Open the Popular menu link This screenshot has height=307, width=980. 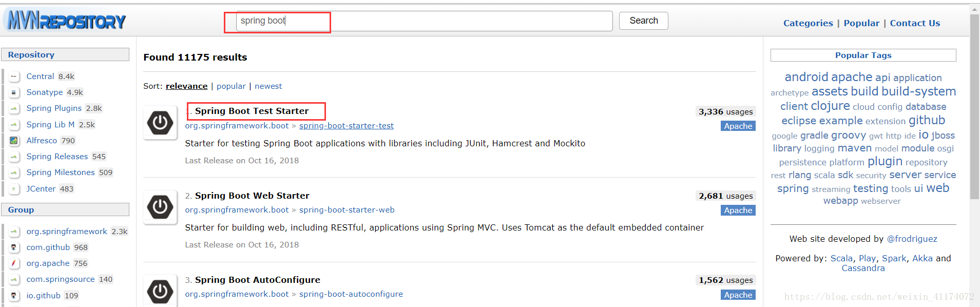pyautogui.click(x=861, y=23)
